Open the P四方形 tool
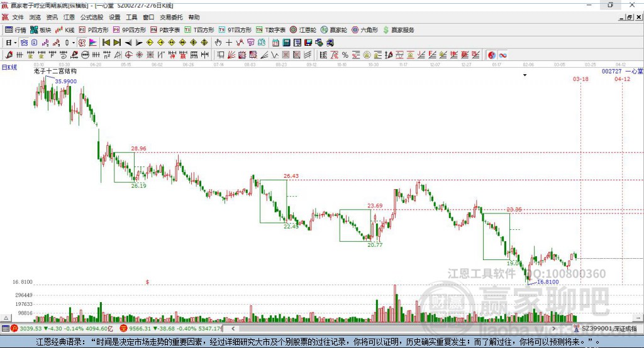Viewport: 644px width, 348px height. click(x=94, y=30)
